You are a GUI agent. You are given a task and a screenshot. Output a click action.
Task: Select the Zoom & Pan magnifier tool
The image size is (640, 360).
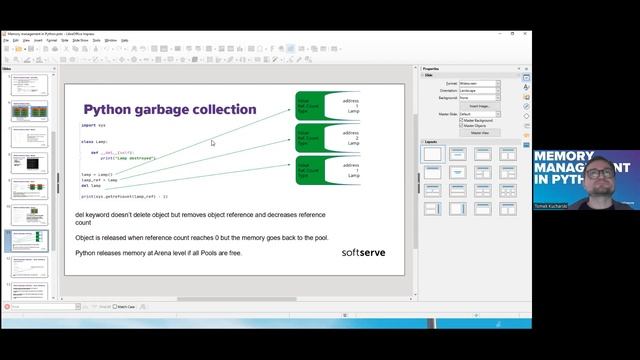16,60
